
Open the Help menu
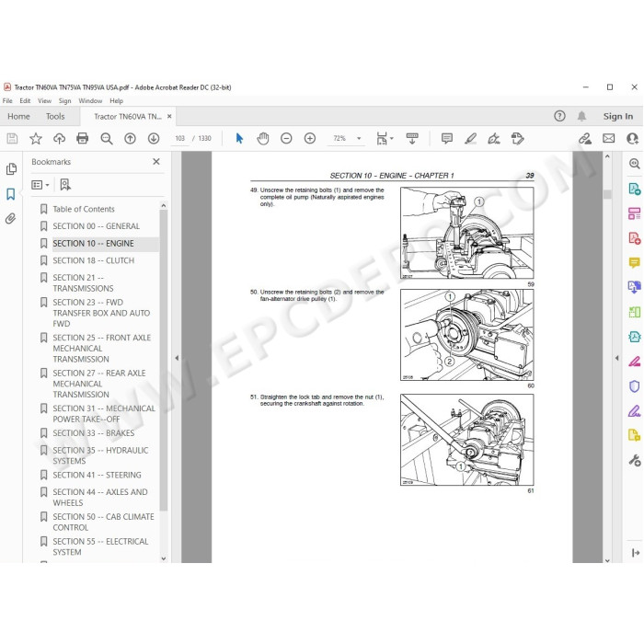pos(116,100)
